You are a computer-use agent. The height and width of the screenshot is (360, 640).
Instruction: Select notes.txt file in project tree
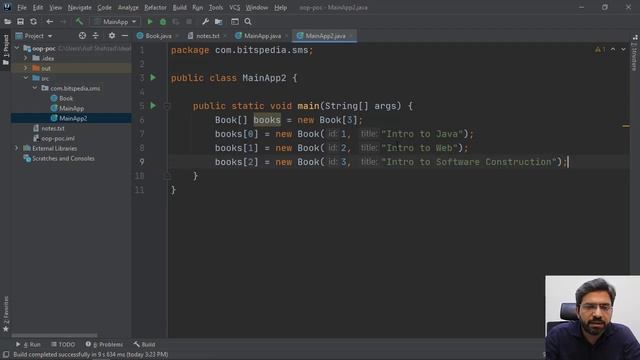53,128
